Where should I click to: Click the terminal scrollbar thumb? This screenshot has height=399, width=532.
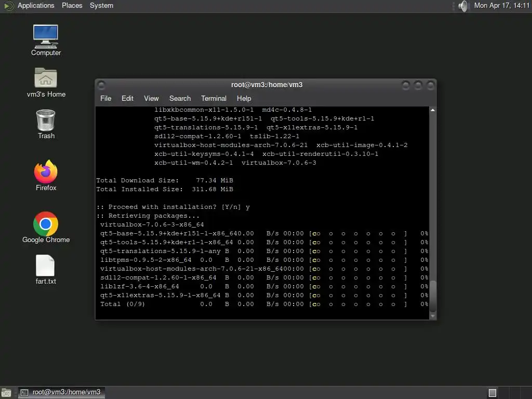[433, 296]
